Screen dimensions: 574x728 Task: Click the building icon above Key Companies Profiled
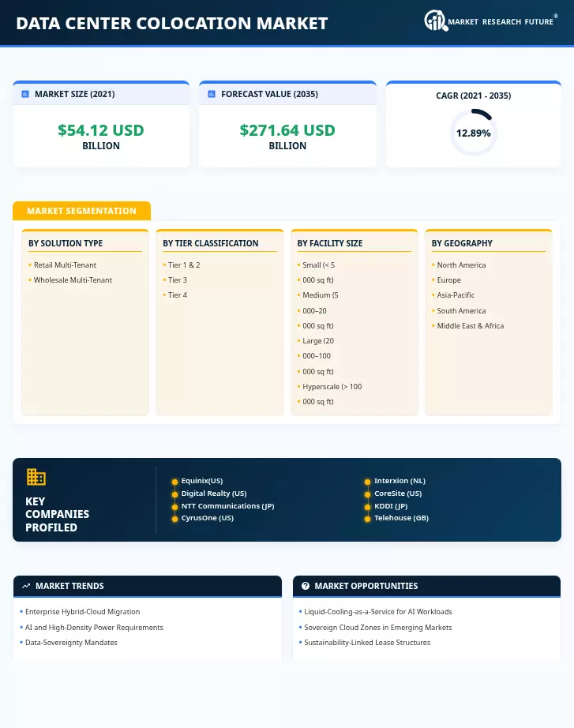[x=36, y=476]
